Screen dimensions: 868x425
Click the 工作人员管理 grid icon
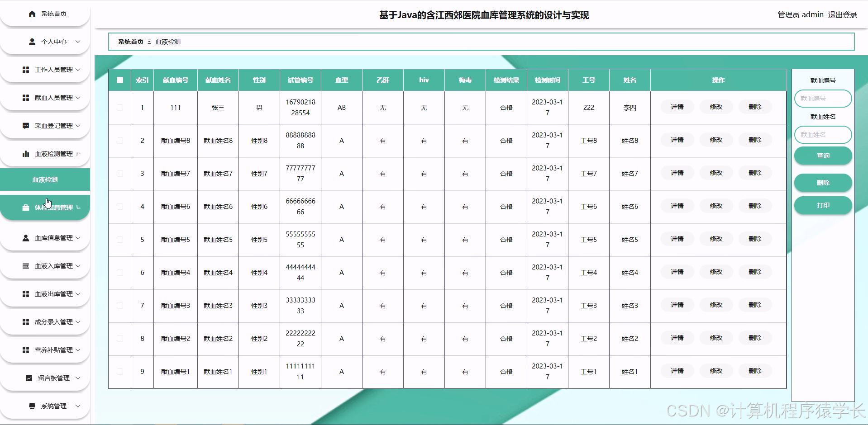coord(25,70)
